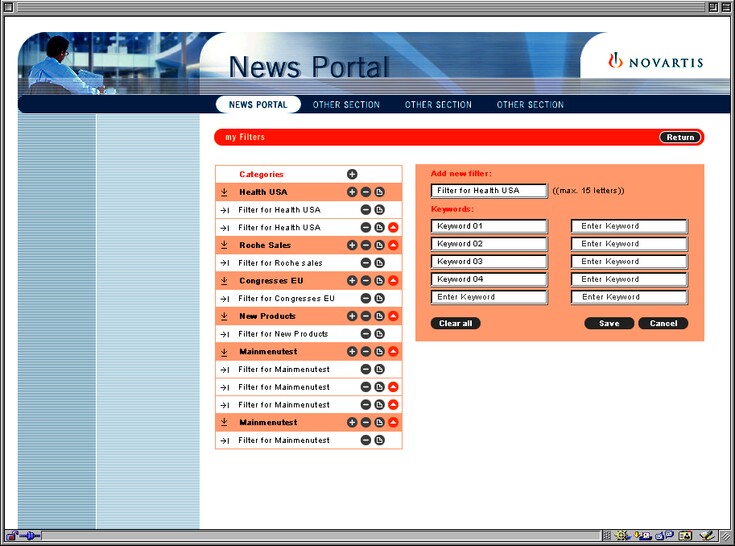Select the Health USA category label

pyautogui.click(x=263, y=192)
